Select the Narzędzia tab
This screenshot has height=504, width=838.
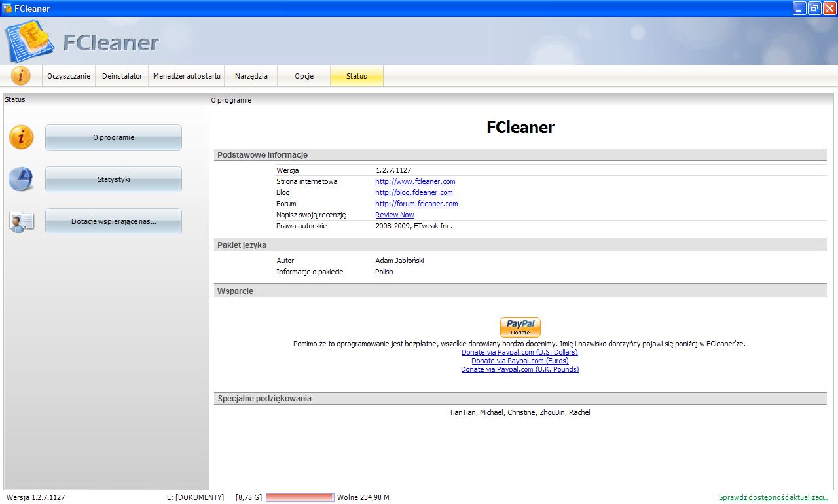click(x=251, y=76)
